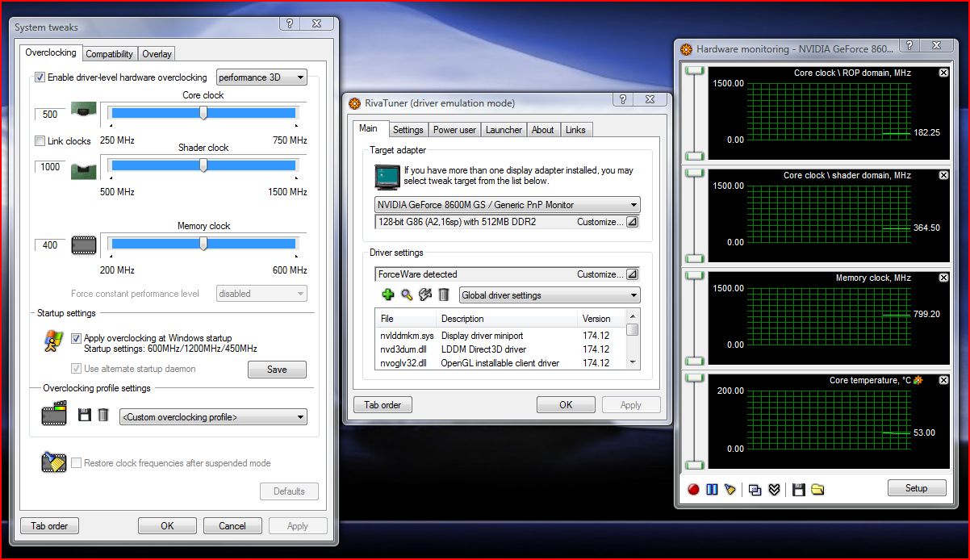
Task: Click the magnifier icon in Driver settings
Action: (407, 295)
